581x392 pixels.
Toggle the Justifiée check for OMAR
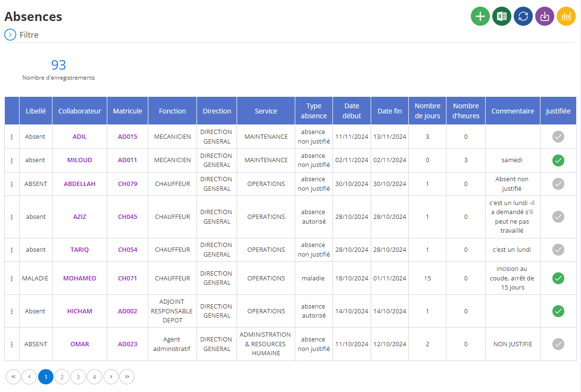(x=558, y=344)
